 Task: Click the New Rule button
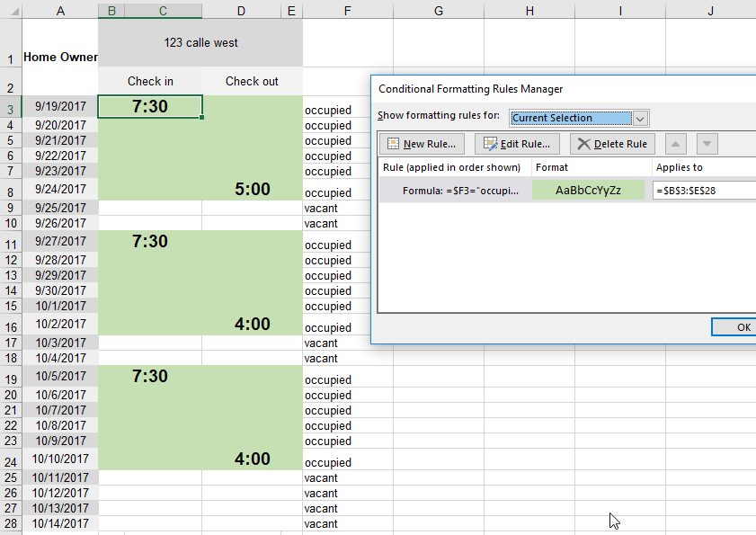[x=422, y=144]
